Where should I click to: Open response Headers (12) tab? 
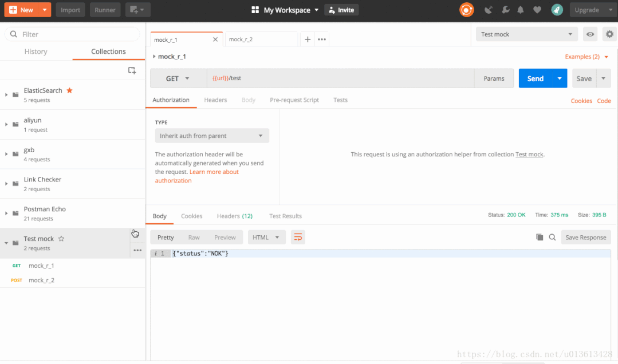(234, 216)
